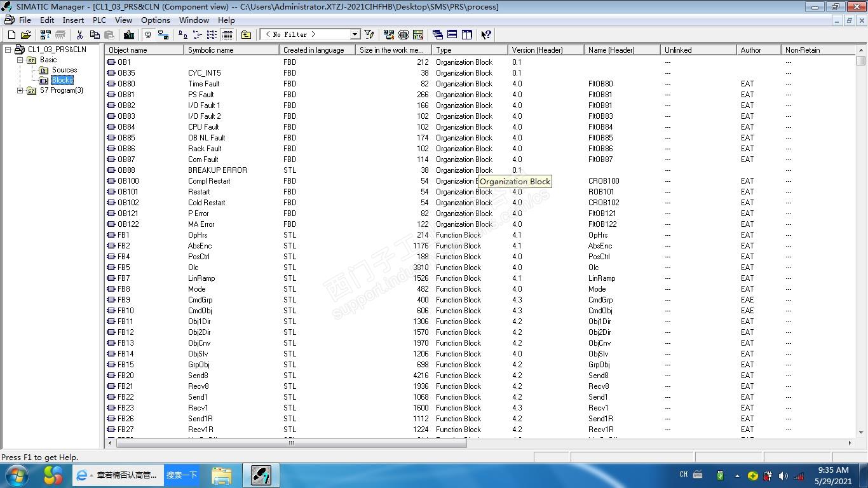Click the 搜索一下 taskbar button
The image size is (868, 488).
182,475
